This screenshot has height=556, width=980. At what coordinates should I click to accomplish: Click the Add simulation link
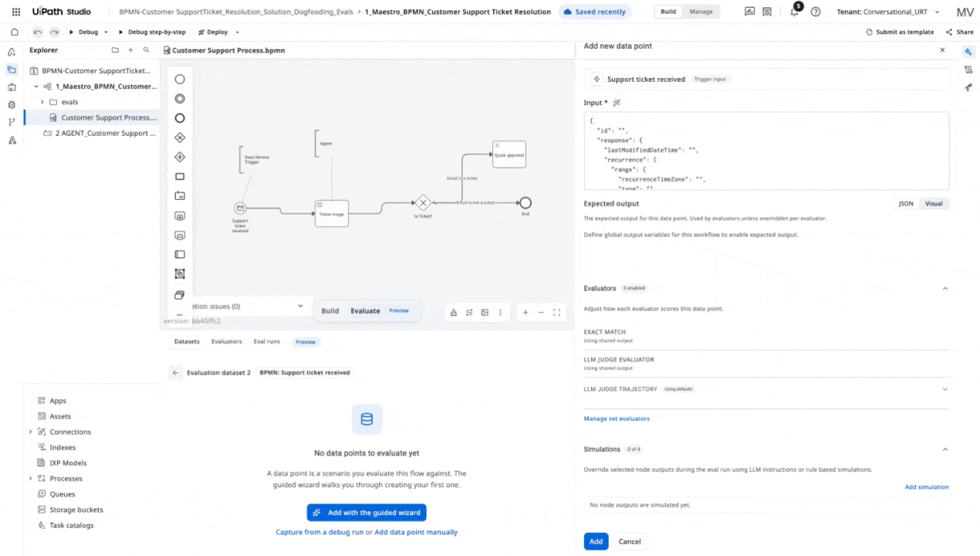(927, 487)
